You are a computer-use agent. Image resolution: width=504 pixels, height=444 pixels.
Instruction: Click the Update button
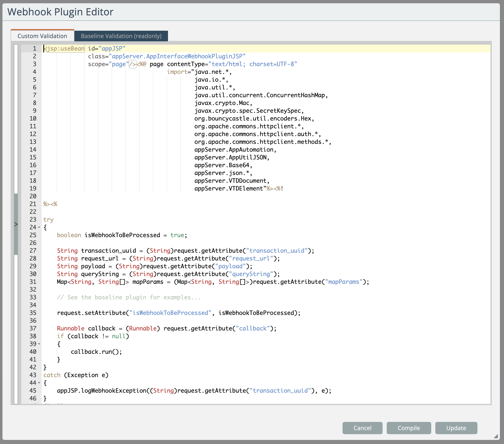click(456, 428)
